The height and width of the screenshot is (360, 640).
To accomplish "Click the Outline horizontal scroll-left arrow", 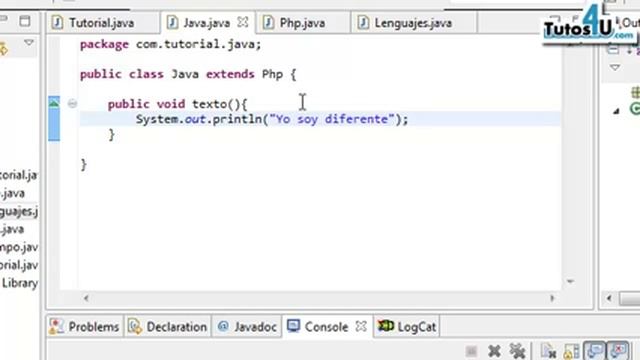I will [609, 298].
